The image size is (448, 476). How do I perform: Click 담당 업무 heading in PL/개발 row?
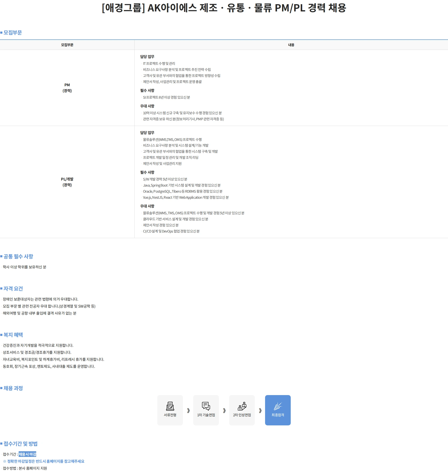click(x=147, y=133)
